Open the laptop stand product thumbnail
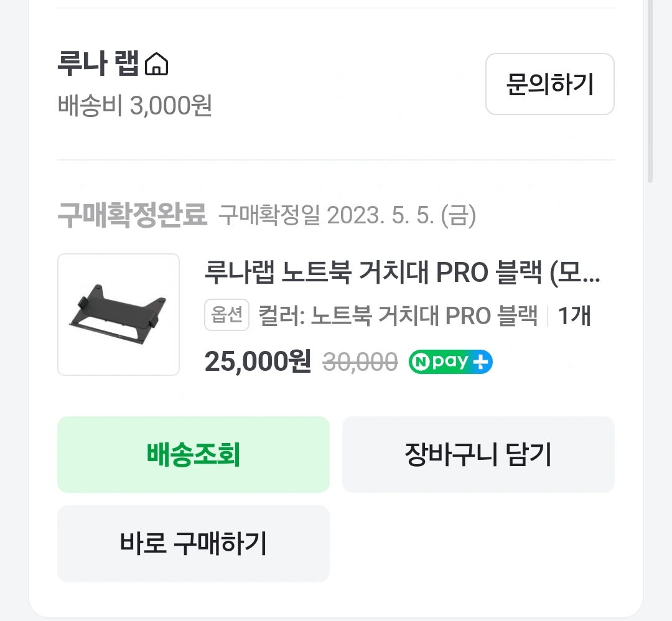The image size is (672, 621). pyautogui.click(x=119, y=315)
